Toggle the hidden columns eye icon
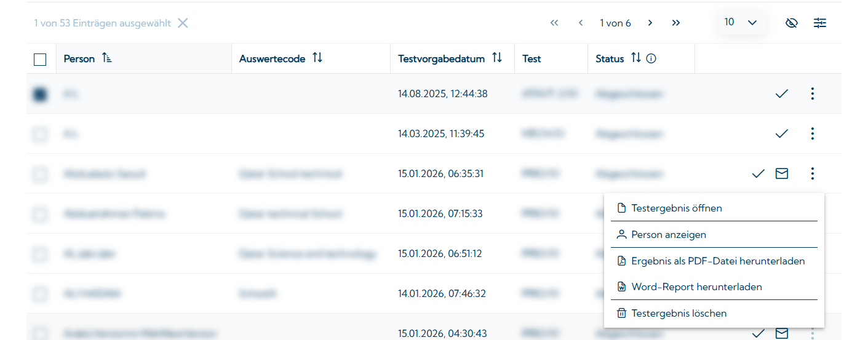The image size is (868, 340). pos(792,23)
